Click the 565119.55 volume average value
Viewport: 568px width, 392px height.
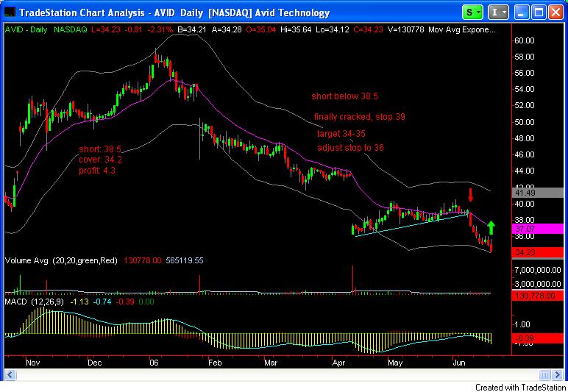185,260
